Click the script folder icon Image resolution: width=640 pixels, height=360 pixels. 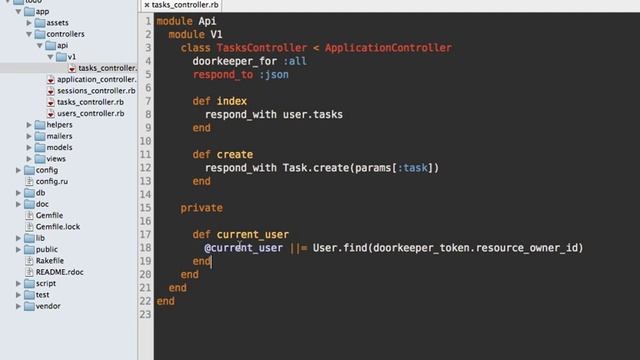click(x=29, y=283)
